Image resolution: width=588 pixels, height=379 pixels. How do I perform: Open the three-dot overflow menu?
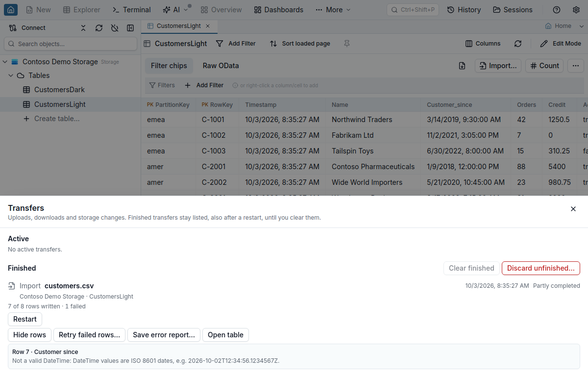coord(576,66)
